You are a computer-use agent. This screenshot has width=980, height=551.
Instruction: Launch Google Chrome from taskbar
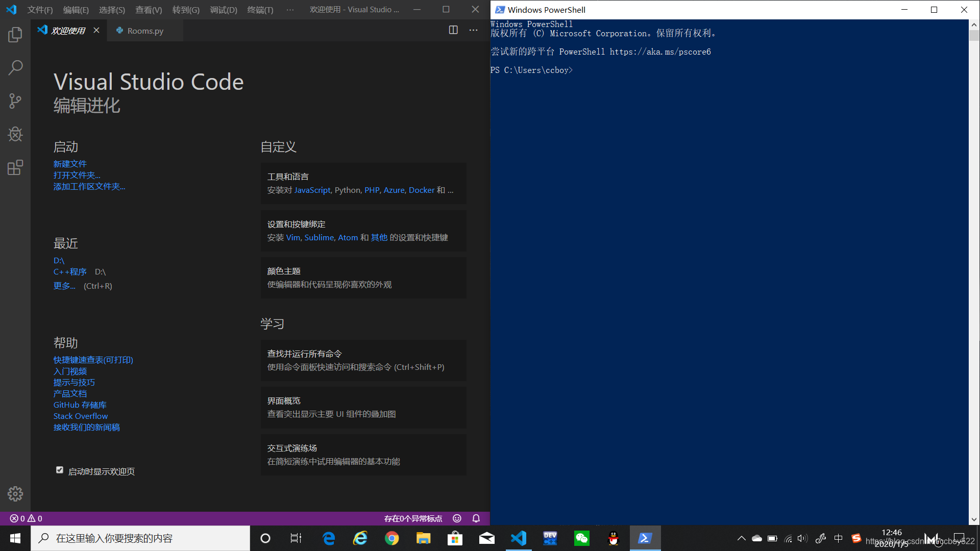pos(392,538)
